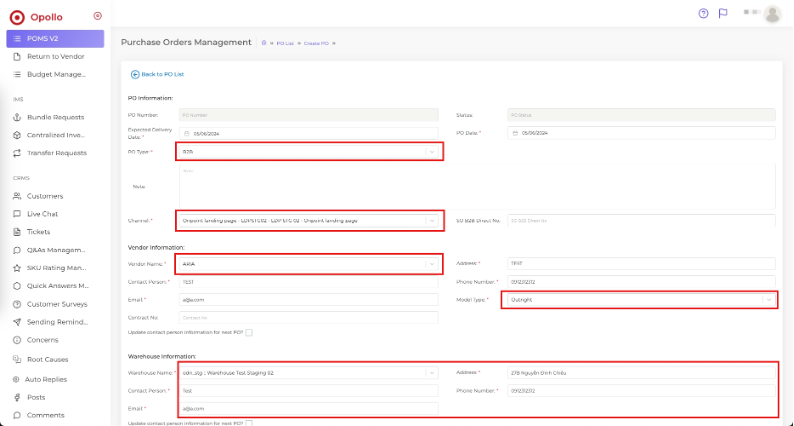
Task: Click the Root Causes icon
Action: tap(17, 359)
